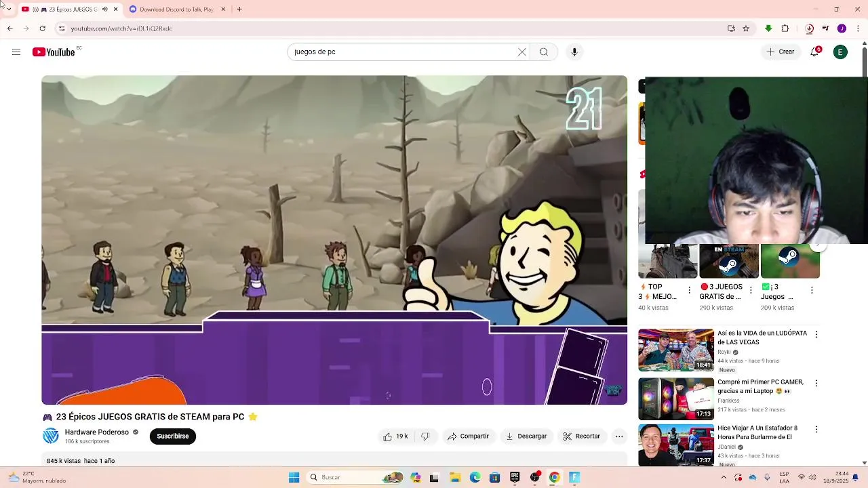Viewport: 868px width, 488px height.
Task: Open the Extensions puzzle icon
Action: (785, 28)
